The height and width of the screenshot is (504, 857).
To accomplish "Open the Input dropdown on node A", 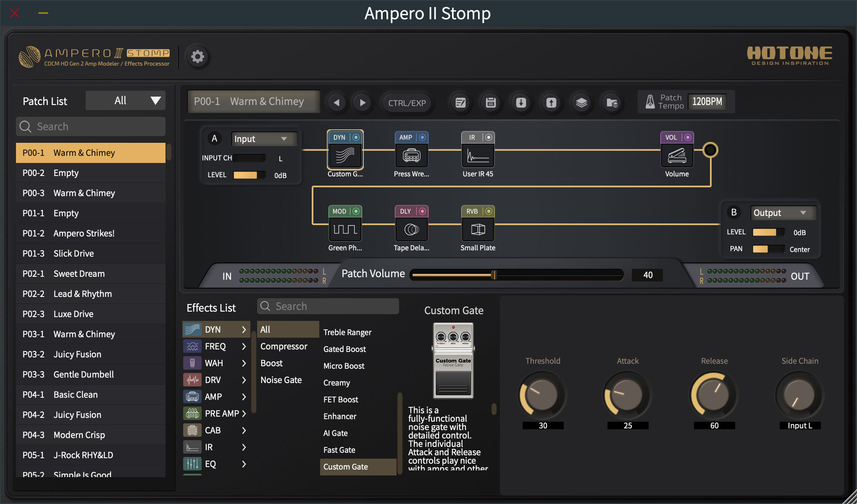I will (x=264, y=139).
